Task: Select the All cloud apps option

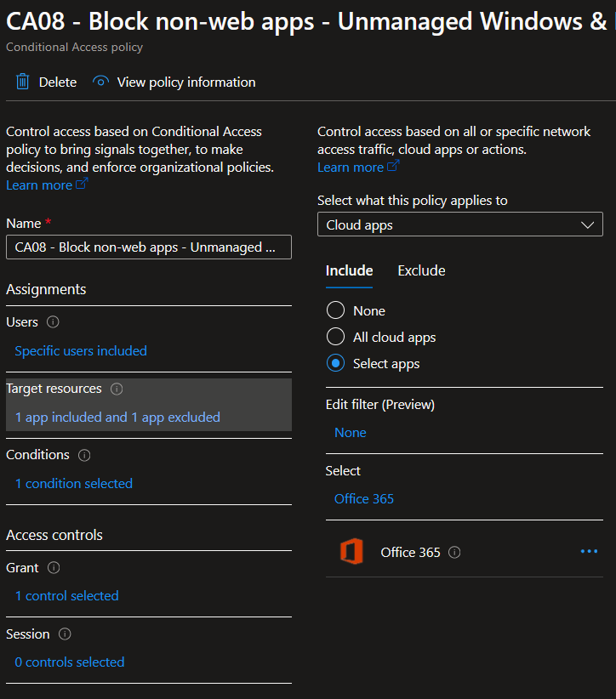Action: point(335,337)
